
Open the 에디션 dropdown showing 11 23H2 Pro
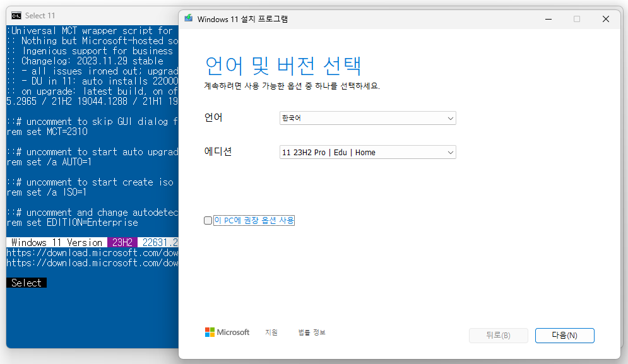(x=368, y=152)
